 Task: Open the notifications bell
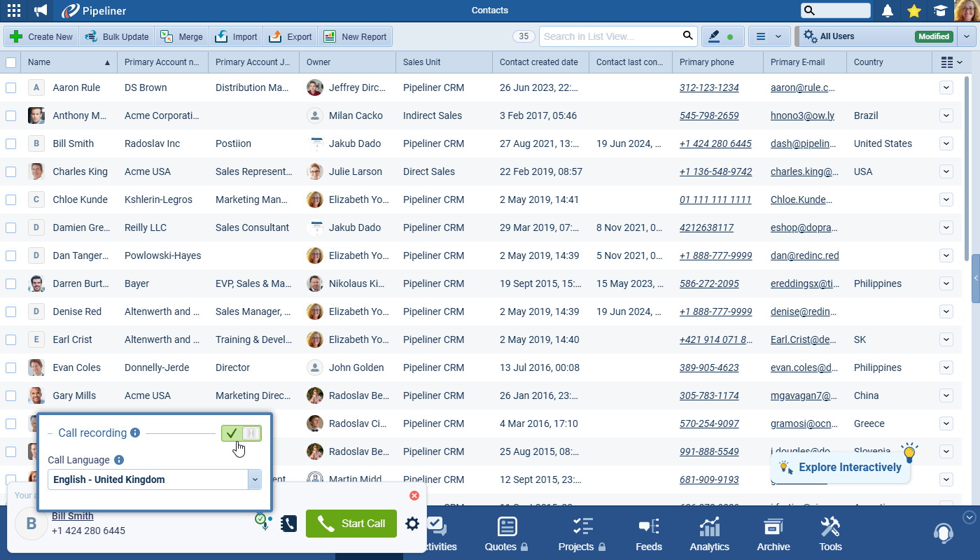(888, 10)
